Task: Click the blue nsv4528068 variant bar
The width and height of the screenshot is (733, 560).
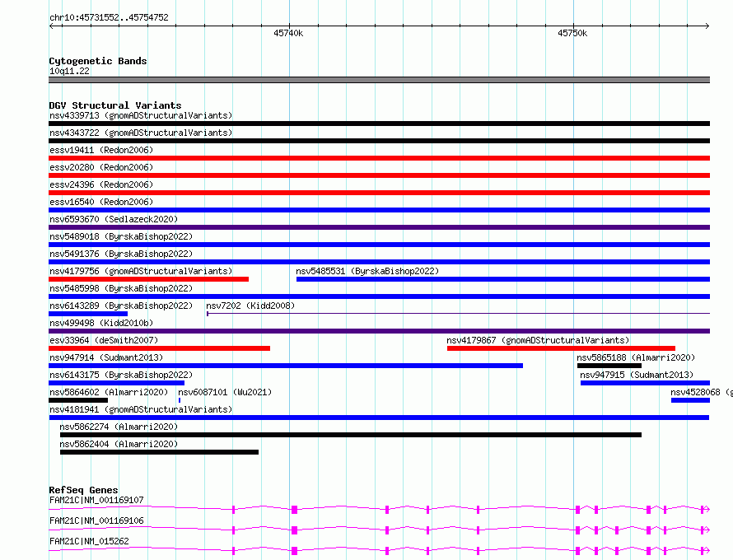Action: [690, 400]
